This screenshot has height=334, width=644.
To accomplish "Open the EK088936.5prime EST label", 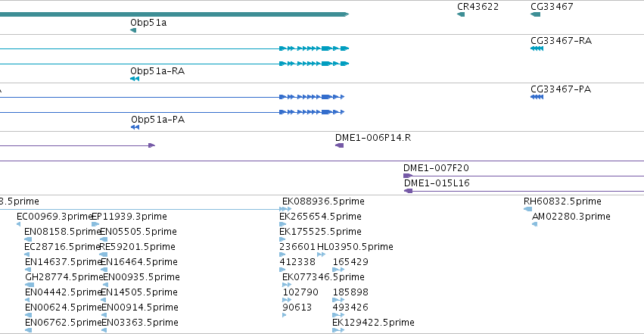I will pyautogui.click(x=323, y=201).
